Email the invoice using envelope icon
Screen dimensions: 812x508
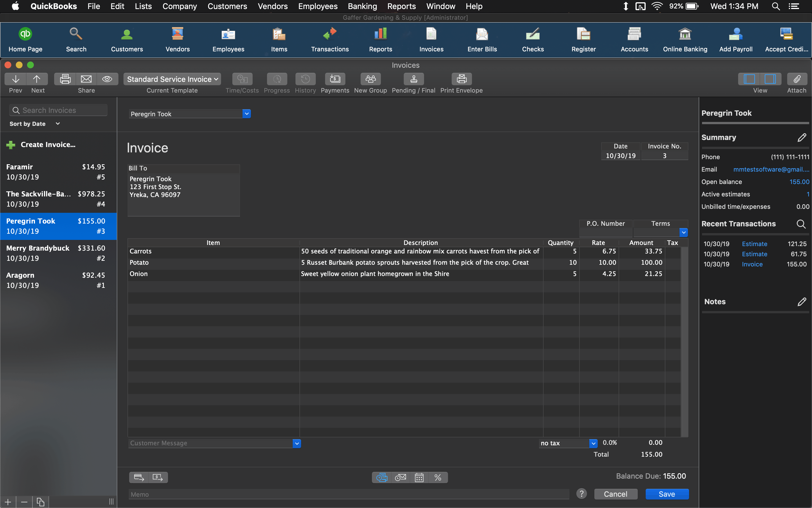point(86,79)
